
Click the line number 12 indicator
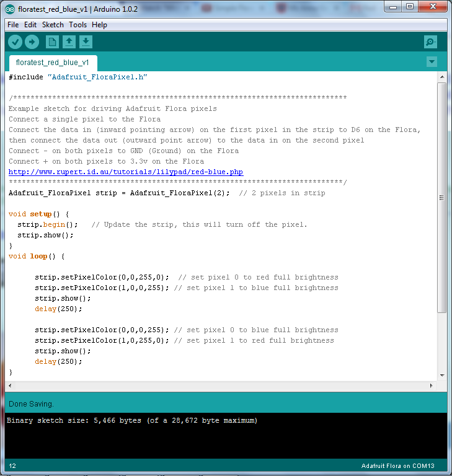(x=12, y=466)
